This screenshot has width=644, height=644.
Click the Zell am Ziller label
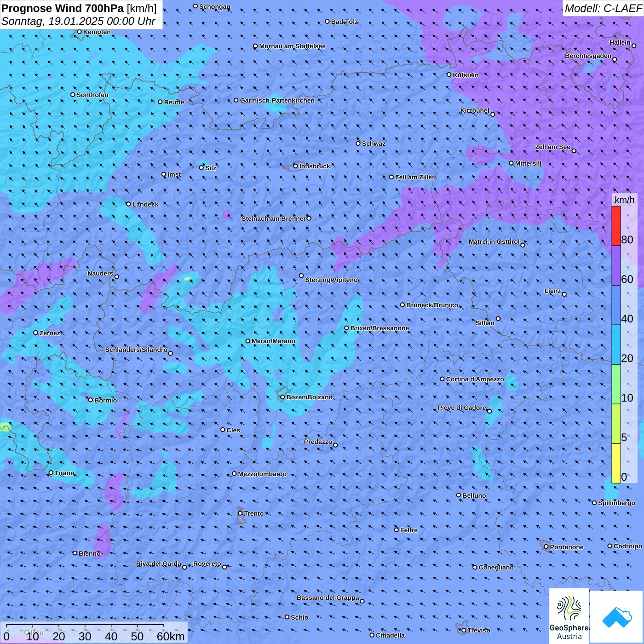click(x=414, y=177)
